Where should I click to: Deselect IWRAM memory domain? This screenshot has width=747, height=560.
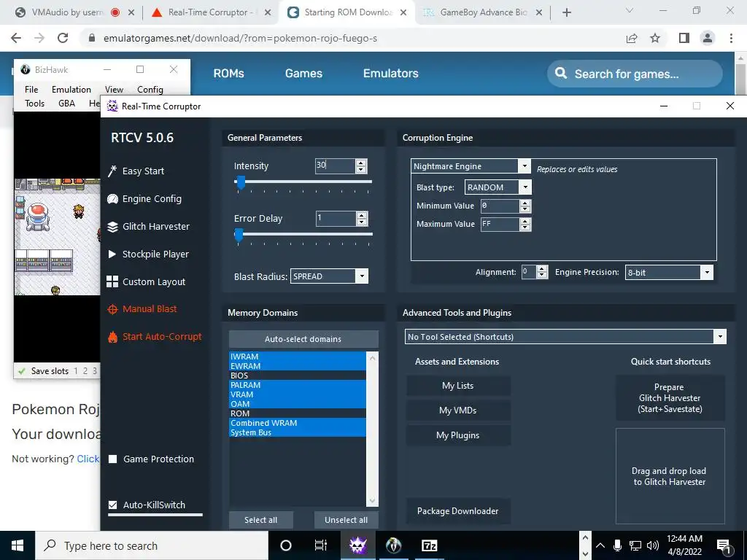298,356
